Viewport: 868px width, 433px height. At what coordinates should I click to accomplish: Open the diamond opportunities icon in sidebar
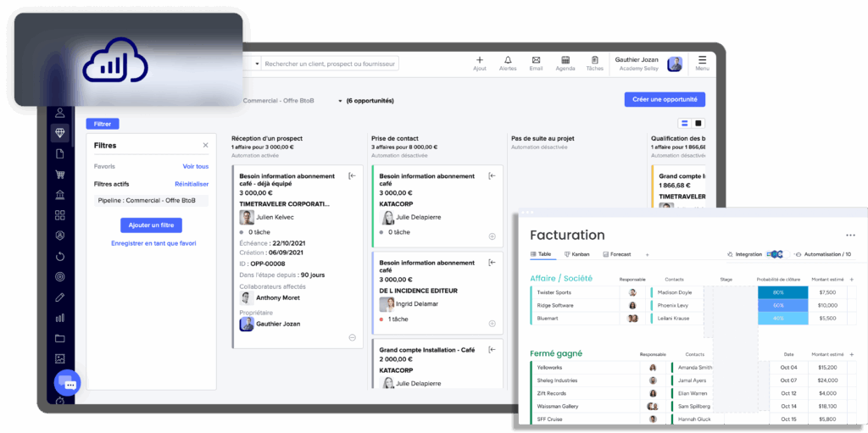60,133
